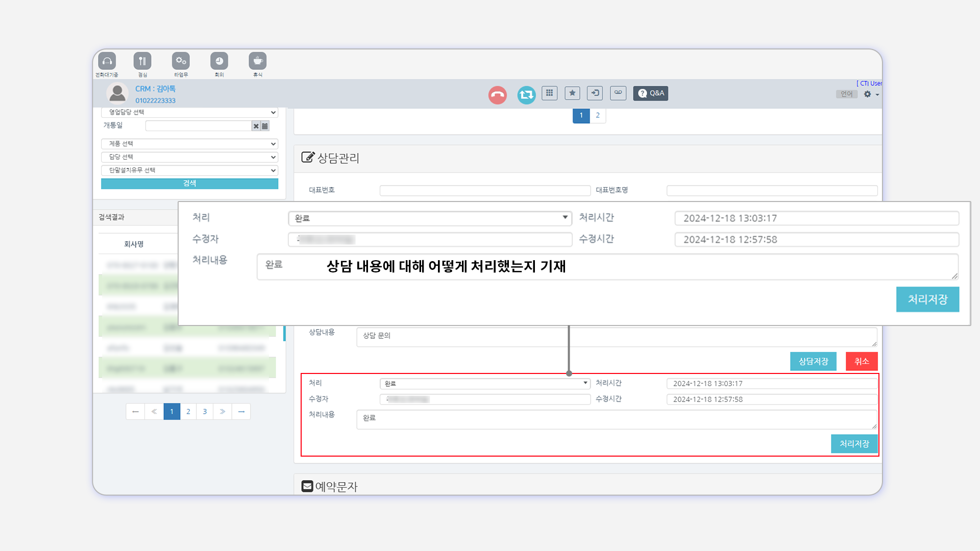Open the dial keypad grid icon

[x=549, y=93]
